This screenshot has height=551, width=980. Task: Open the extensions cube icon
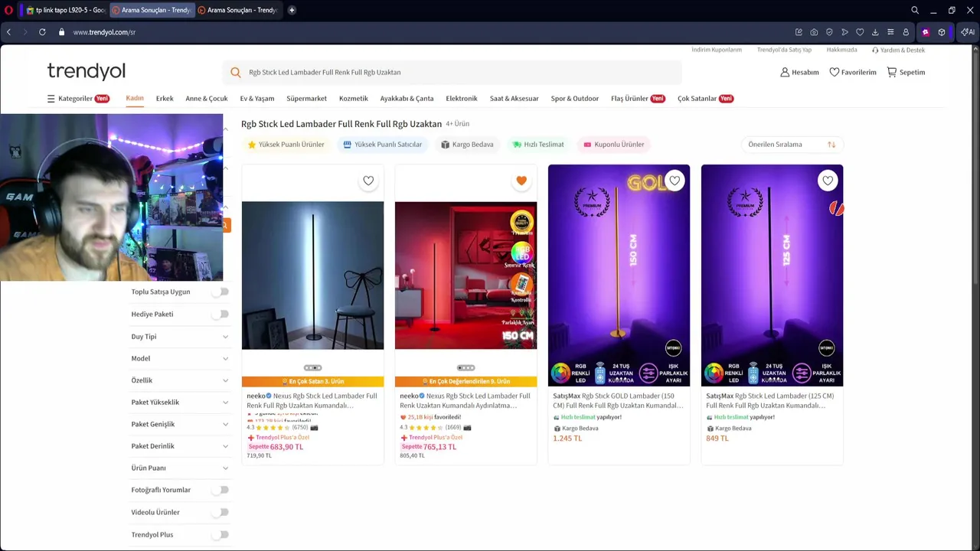pyautogui.click(x=942, y=32)
